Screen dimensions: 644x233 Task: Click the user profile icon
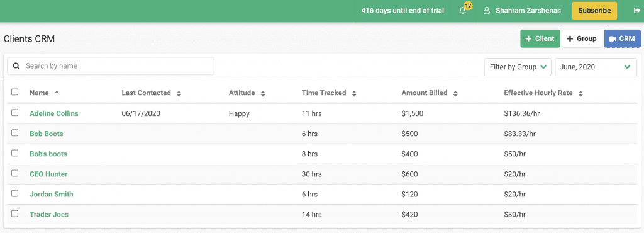click(x=487, y=11)
